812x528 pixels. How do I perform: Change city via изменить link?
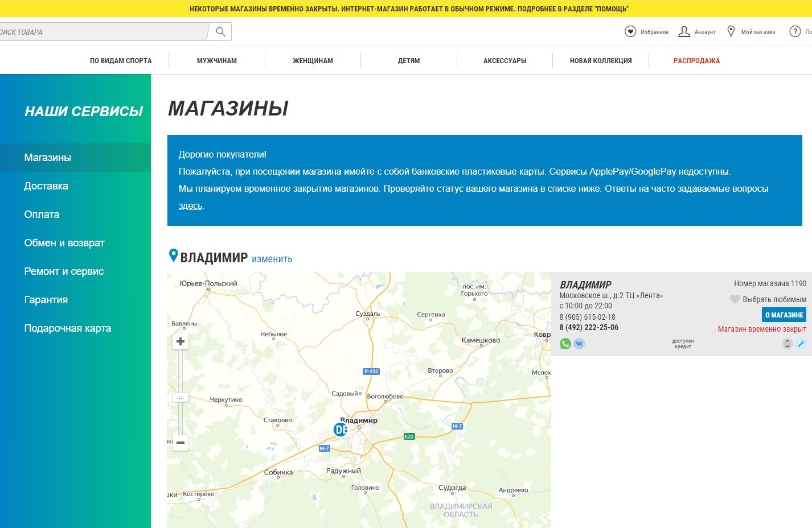(272, 259)
